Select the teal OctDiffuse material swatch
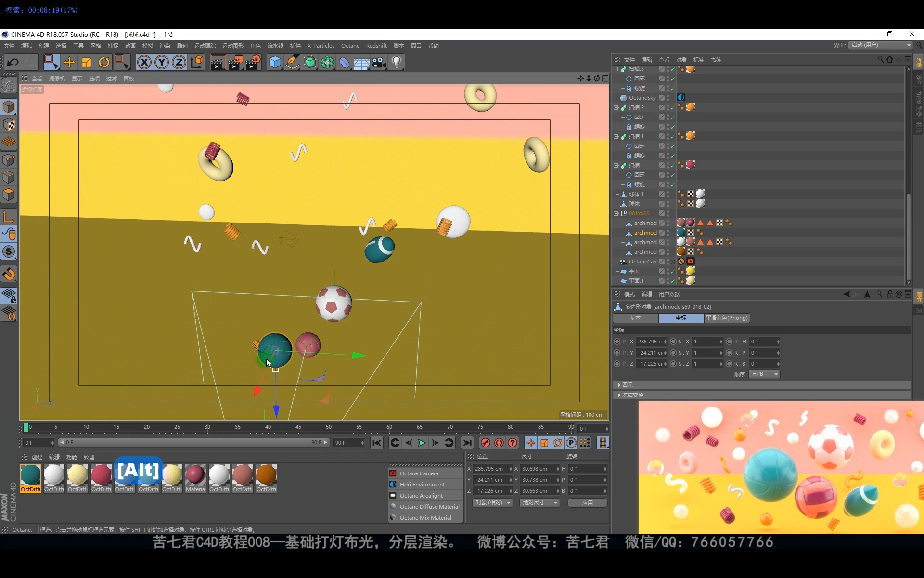 pyautogui.click(x=30, y=475)
